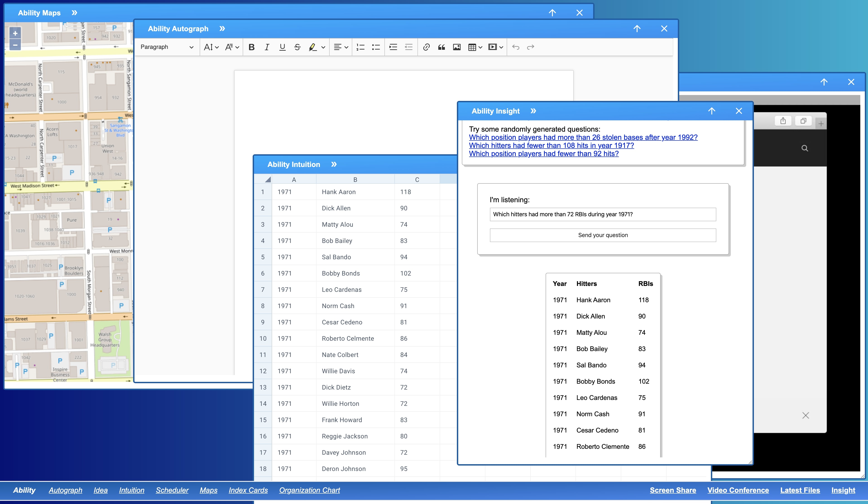Open the text alignment dropdown
Viewport: 868px width, 504px height.
pyautogui.click(x=341, y=47)
